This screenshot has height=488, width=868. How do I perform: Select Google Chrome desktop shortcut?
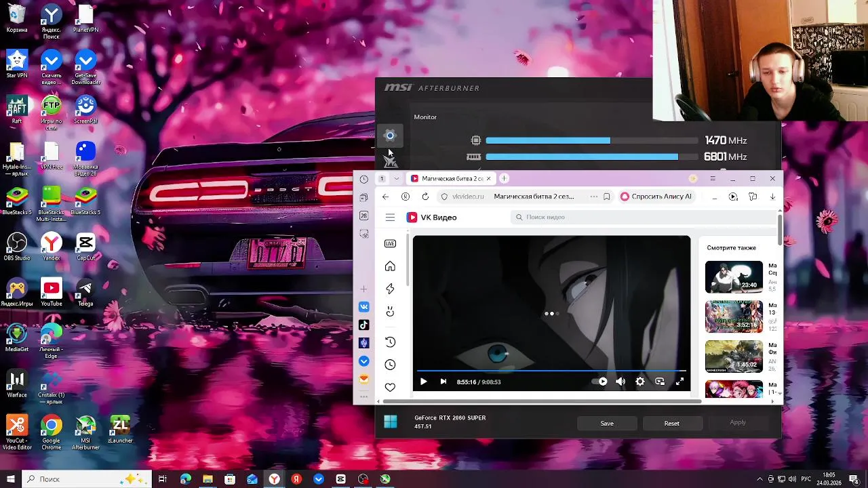coord(51,433)
